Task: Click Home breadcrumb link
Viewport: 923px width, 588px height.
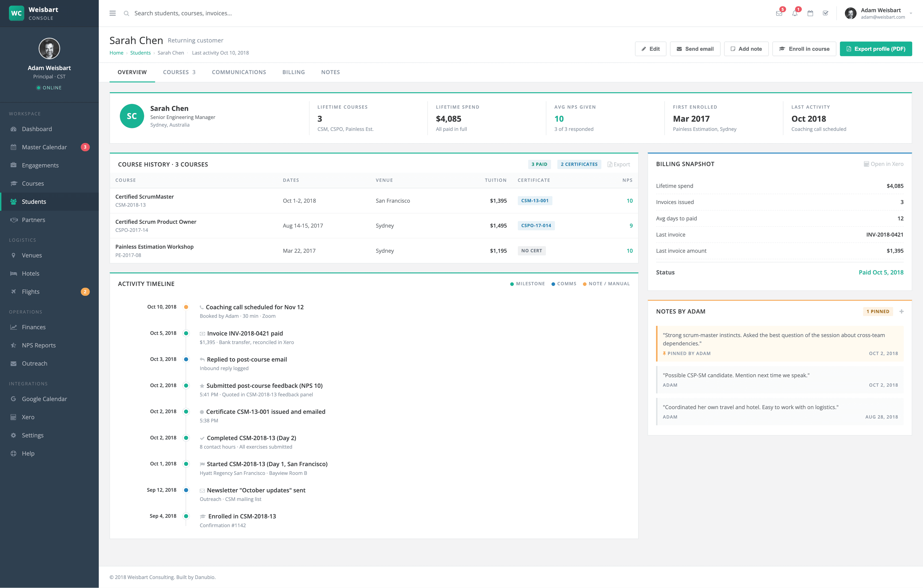Action: tap(116, 53)
